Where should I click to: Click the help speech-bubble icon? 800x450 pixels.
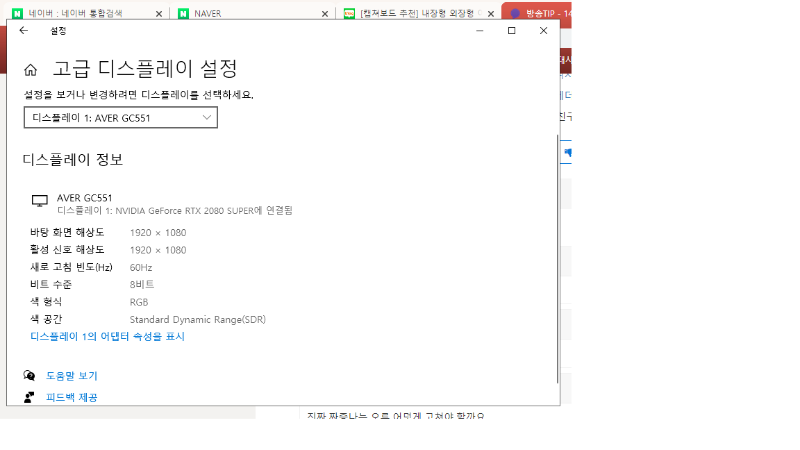point(29,376)
